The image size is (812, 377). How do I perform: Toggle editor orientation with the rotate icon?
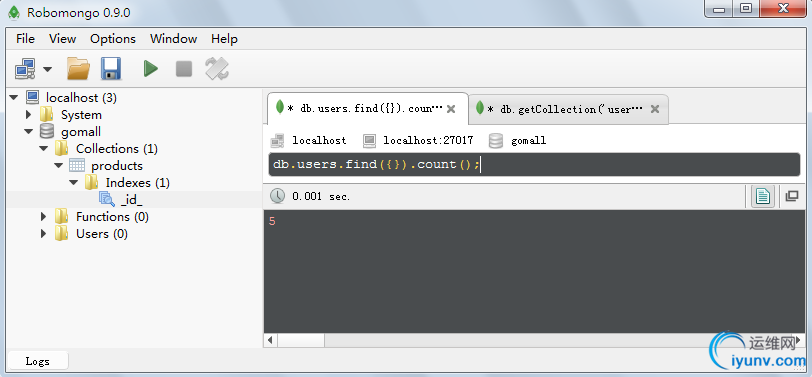216,68
